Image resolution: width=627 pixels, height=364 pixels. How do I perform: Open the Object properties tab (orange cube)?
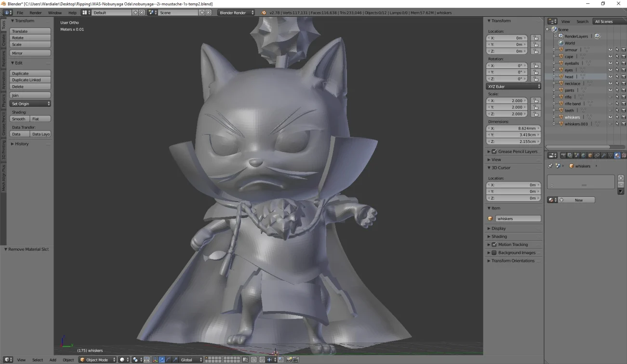point(590,156)
